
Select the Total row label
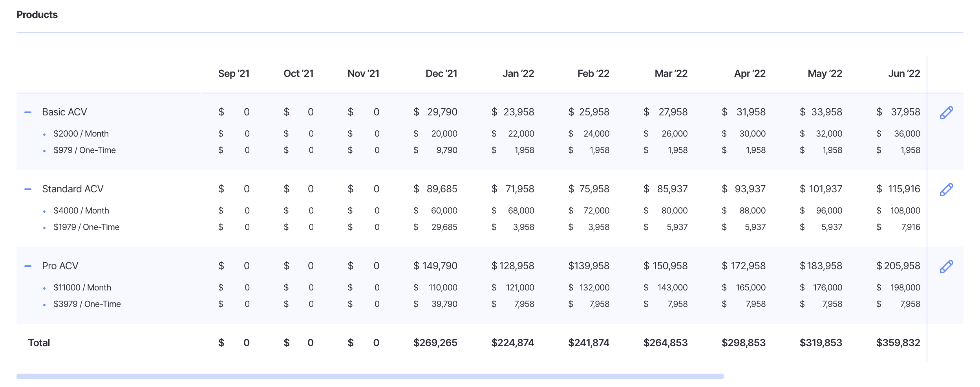39,343
